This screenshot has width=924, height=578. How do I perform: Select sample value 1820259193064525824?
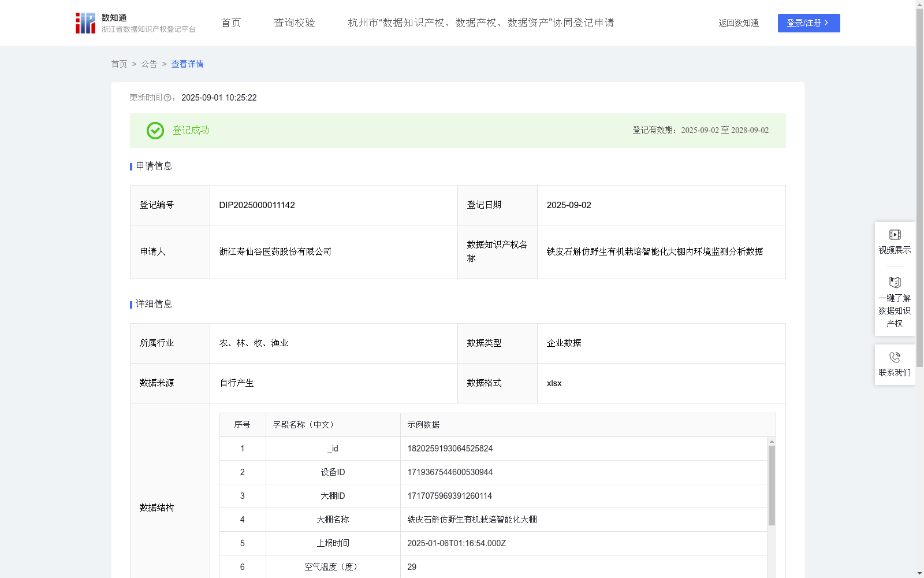450,449
